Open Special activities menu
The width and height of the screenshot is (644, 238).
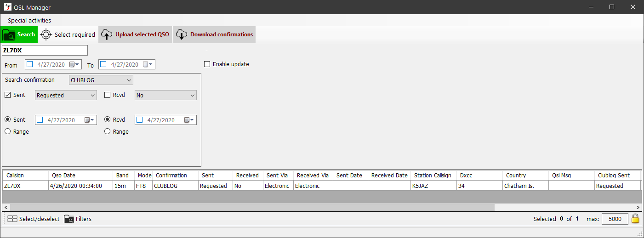[29, 20]
